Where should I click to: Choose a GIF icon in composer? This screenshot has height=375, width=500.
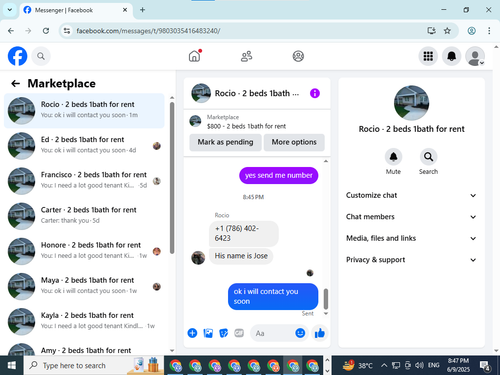(x=239, y=333)
